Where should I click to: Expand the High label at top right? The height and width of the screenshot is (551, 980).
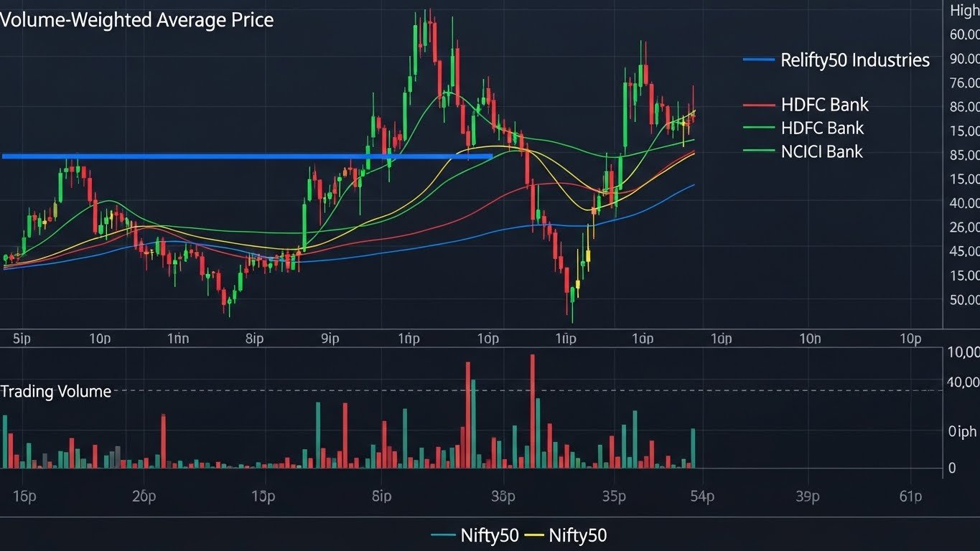click(966, 10)
